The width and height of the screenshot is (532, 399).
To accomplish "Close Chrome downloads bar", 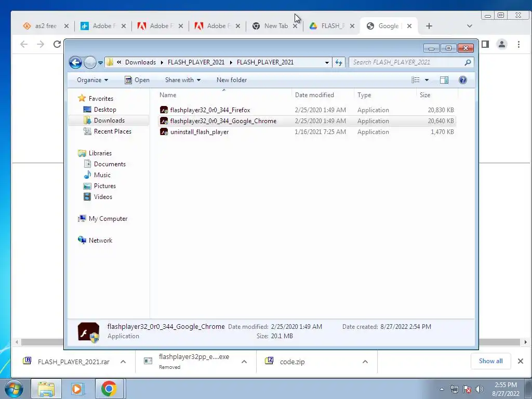I will point(521,361).
